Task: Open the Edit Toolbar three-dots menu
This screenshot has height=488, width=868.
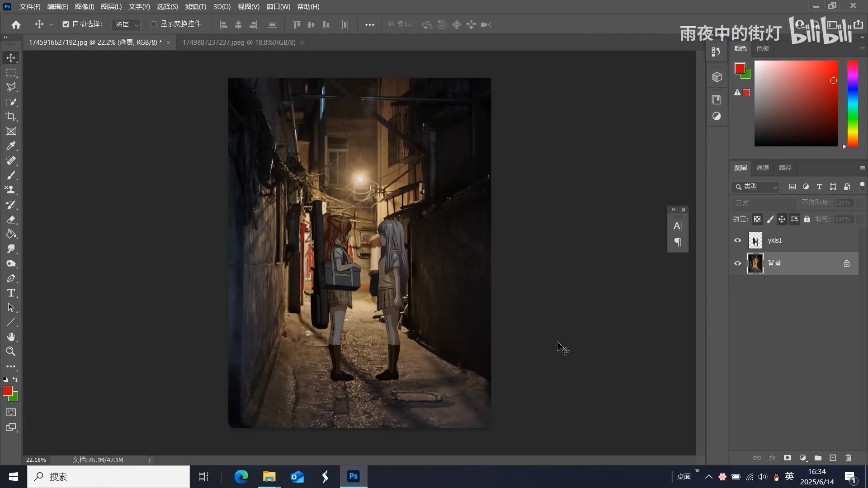Action: (x=11, y=366)
